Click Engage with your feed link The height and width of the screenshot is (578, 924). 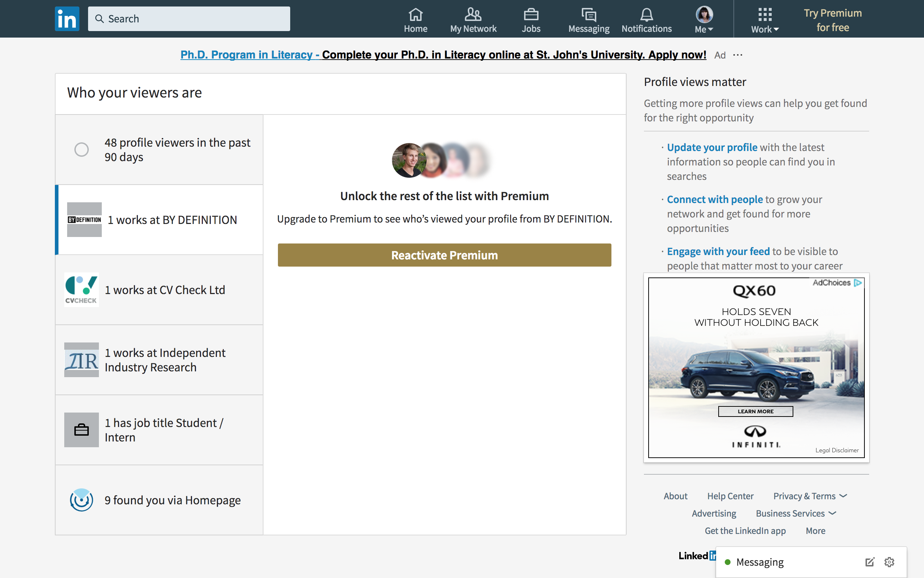(x=718, y=251)
